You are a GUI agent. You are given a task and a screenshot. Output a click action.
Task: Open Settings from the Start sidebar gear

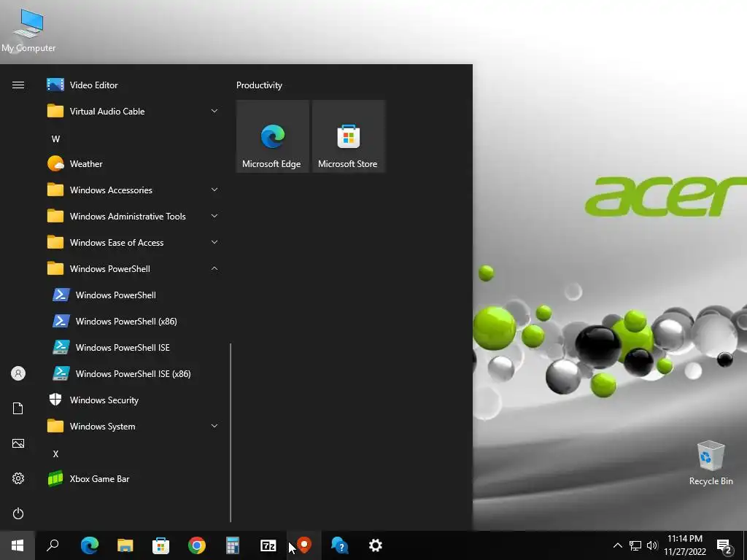point(18,478)
